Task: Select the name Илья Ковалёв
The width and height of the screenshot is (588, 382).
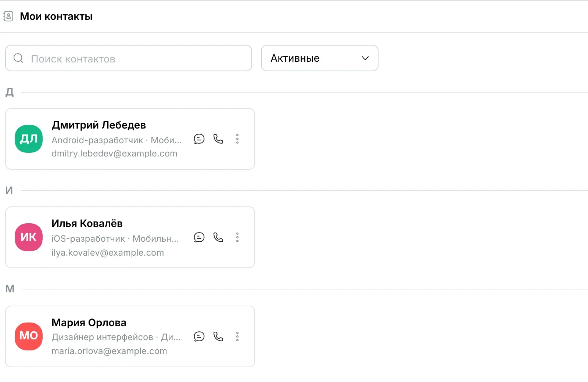Action: [x=87, y=223]
